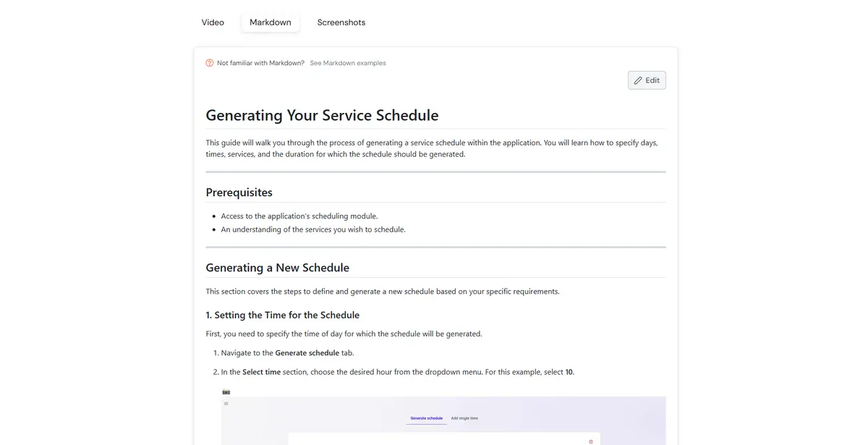Click the hamburger menu icon in the embedded screenshot
Screen dimensions: 868x445
[x=226, y=404]
